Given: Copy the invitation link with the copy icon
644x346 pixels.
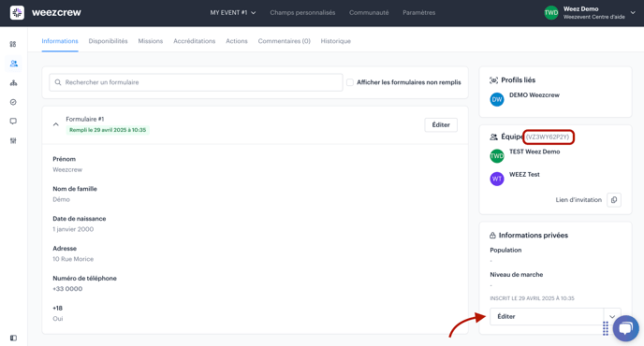Looking at the screenshot, I should (x=614, y=200).
